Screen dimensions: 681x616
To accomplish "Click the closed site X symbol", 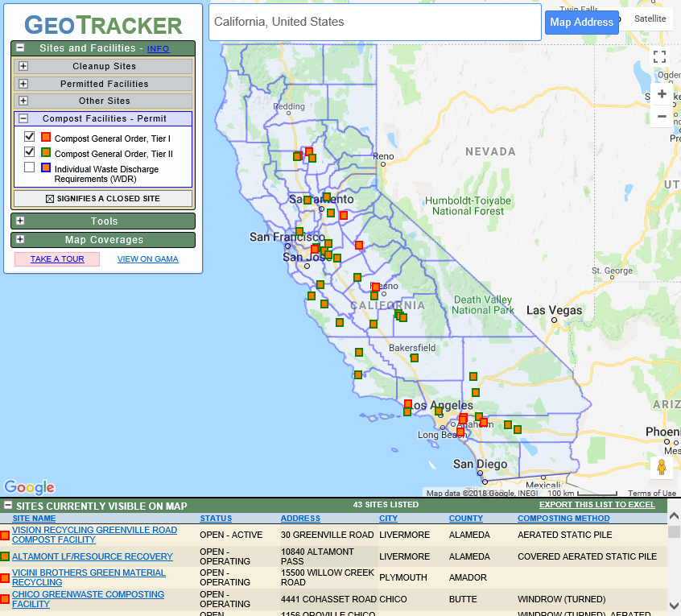I will (x=50, y=199).
